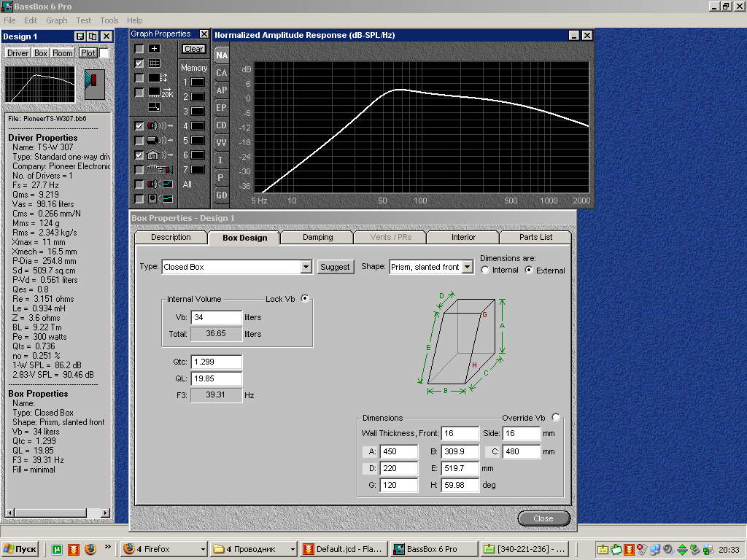Select Internal dimensions radio button
The height and width of the screenshot is (560, 747).
(x=486, y=271)
